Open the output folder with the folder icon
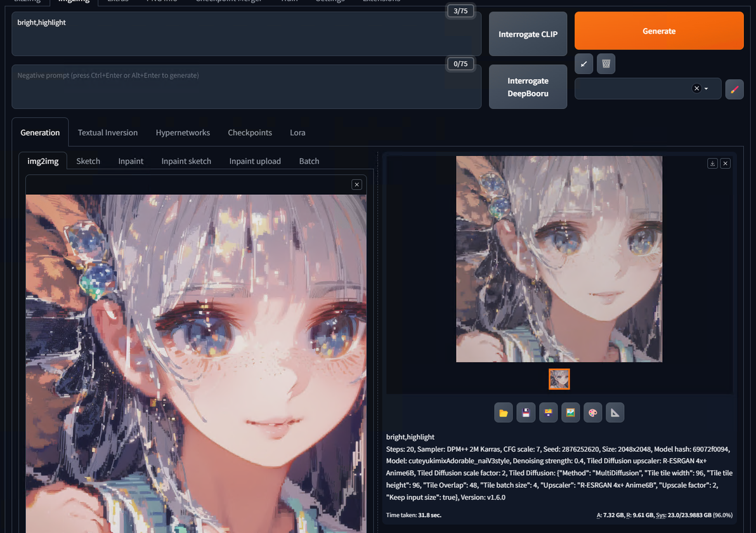This screenshot has width=756, height=533. click(504, 413)
